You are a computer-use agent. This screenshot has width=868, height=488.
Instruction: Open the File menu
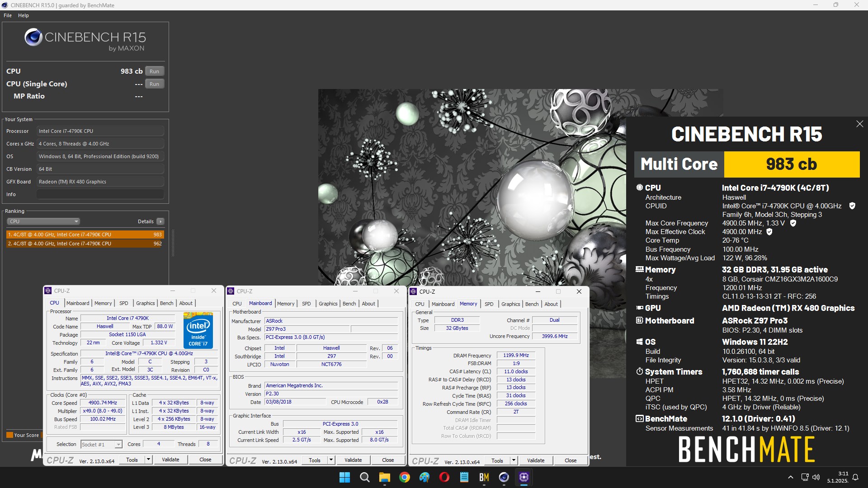[x=8, y=15]
